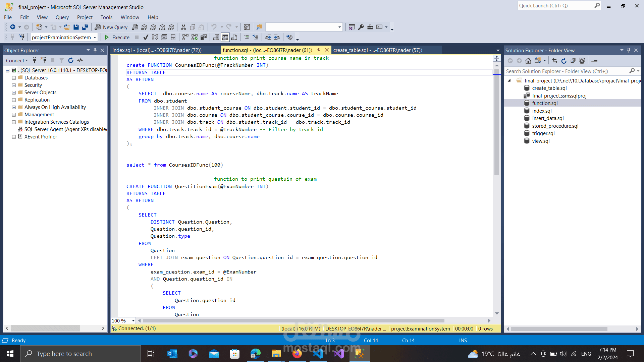Open the 100 % zoom dropdown
The height and width of the screenshot is (362, 644).
(x=133, y=321)
